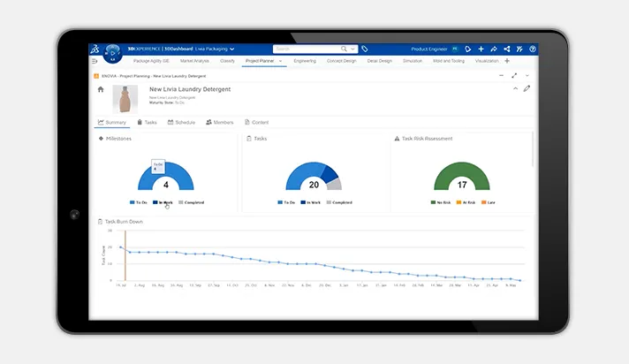The width and height of the screenshot is (629, 364).
Task: Select the Summary project tab
Action: coord(112,123)
